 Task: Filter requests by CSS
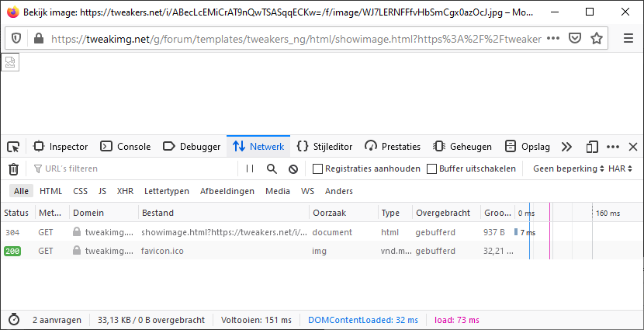(80, 191)
